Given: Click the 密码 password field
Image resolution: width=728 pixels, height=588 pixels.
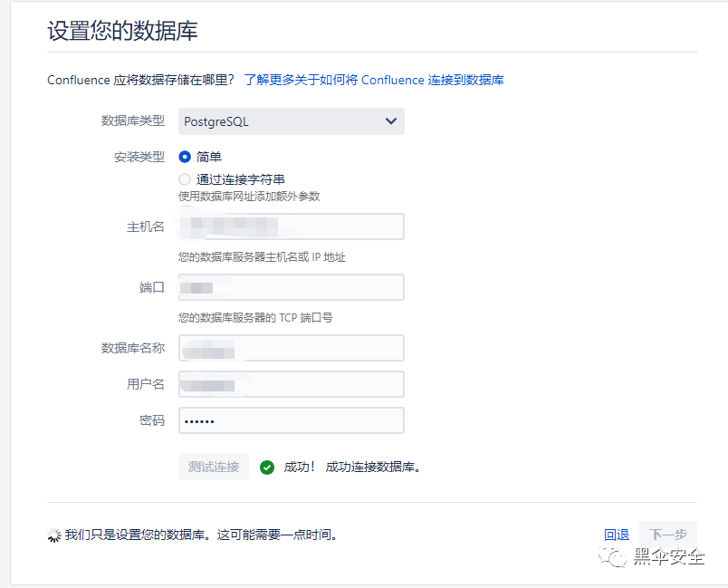Looking at the screenshot, I should pyautogui.click(x=291, y=420).
